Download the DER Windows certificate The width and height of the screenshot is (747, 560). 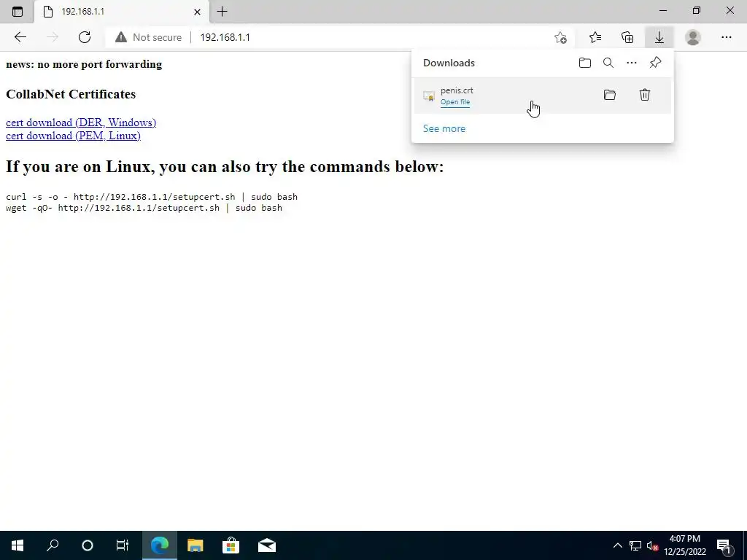(x=81, y=122)
